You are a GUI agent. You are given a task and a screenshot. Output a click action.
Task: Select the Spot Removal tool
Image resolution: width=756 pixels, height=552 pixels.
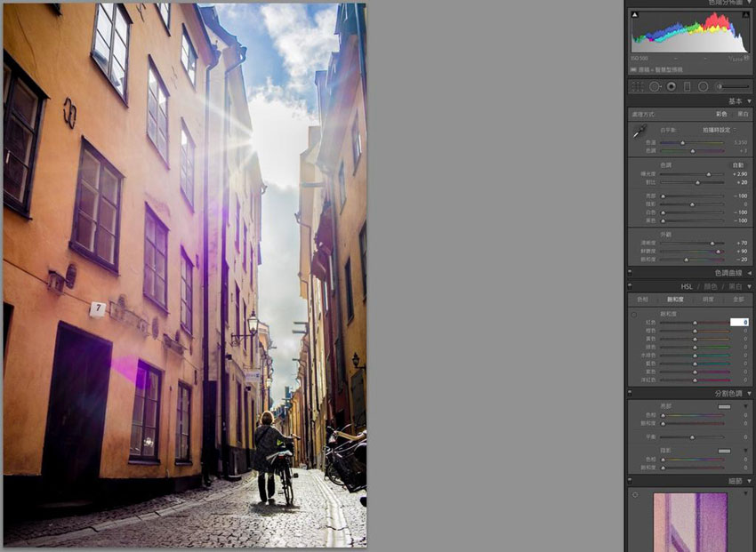click(x=655, y=86)
